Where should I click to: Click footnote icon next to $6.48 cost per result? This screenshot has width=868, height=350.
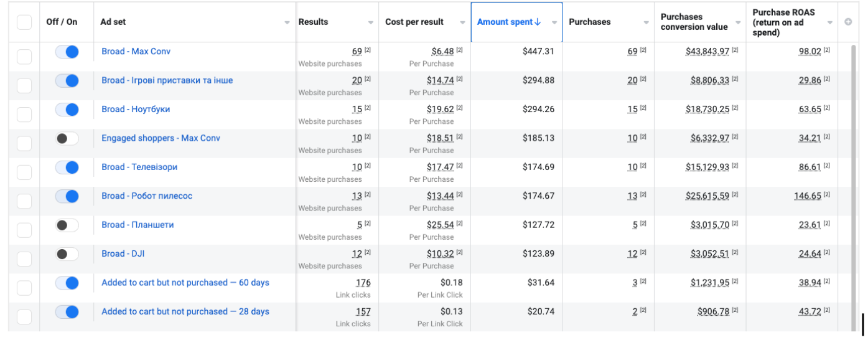459,50
